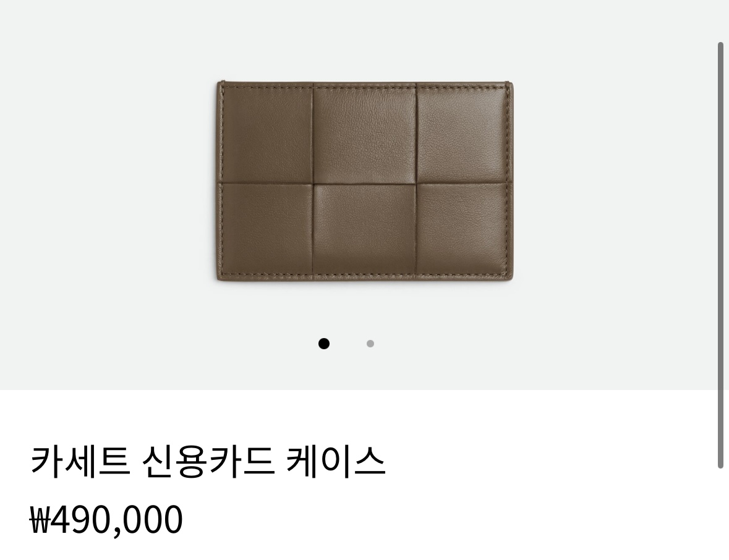Select the active black carousel dot
The image size is (729, 560).
[x=323, y=344]
